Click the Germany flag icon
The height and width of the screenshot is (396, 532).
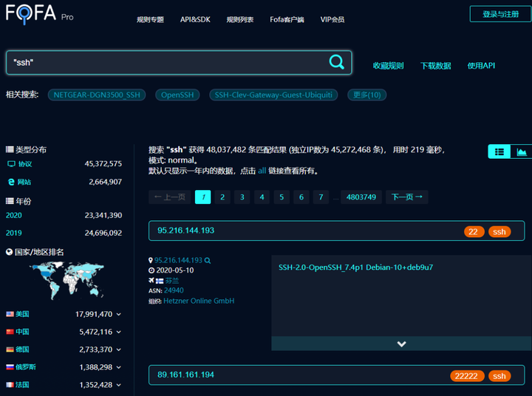pyautogui.click(x=10, y=349)
